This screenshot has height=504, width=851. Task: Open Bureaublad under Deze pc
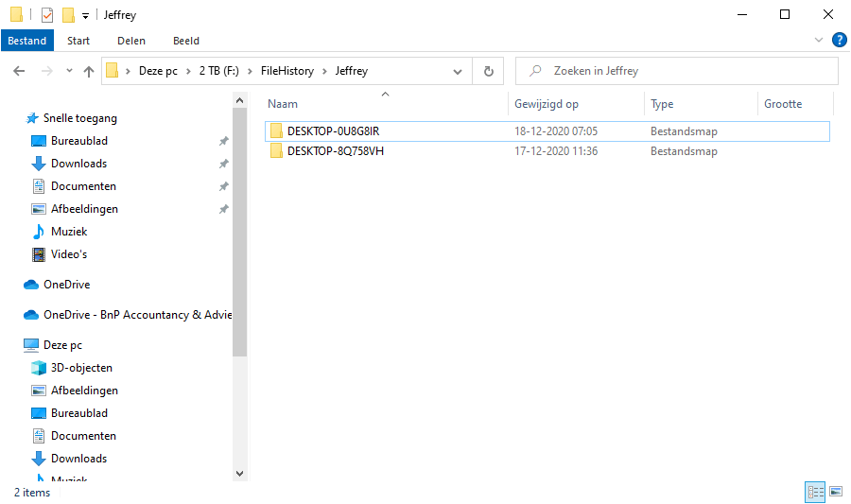click(79, 413)
